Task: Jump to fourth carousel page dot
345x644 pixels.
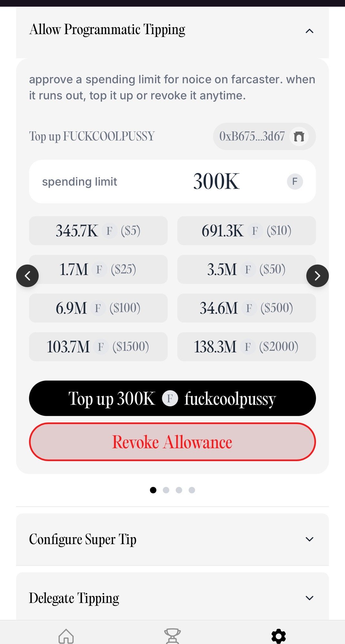Action: [x=192, y=490]
